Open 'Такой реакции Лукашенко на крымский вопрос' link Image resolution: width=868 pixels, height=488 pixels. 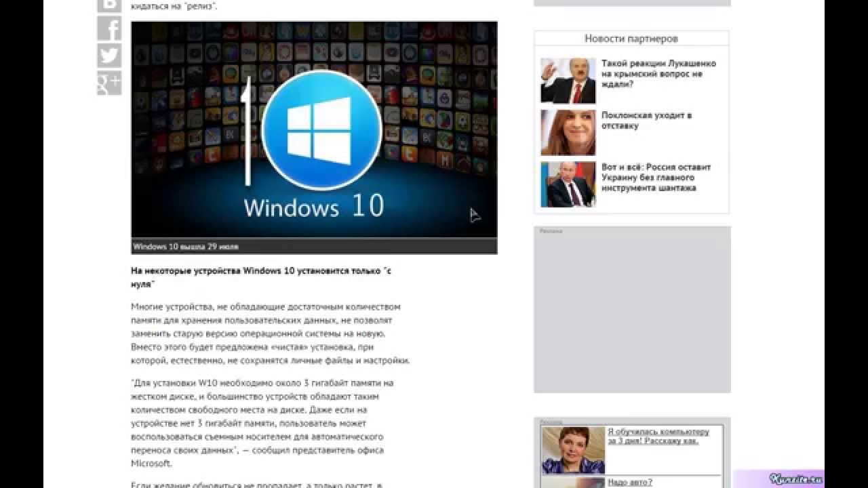(658, 74)
